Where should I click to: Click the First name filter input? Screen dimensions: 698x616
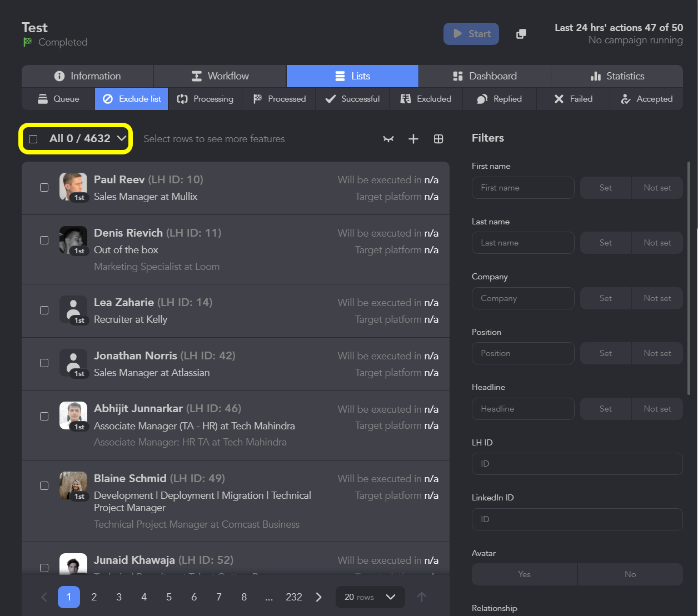coord(523,188)
